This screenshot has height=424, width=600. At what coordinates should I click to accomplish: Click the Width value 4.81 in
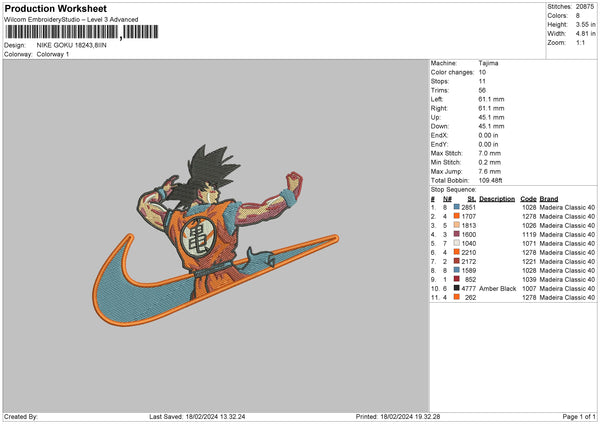point(585,34)
